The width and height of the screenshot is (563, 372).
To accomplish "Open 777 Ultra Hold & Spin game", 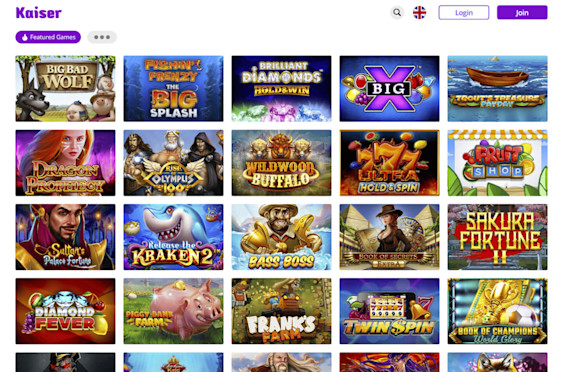I will (x=390, y=163).
